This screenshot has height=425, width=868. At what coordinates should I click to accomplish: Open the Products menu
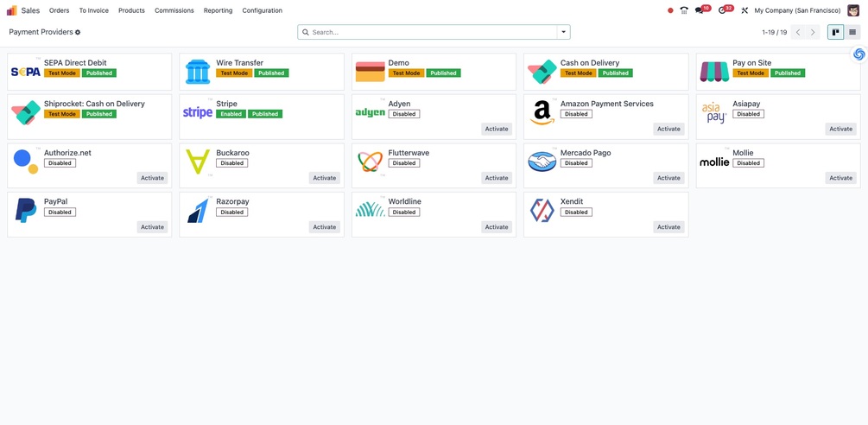pos(132,10)
